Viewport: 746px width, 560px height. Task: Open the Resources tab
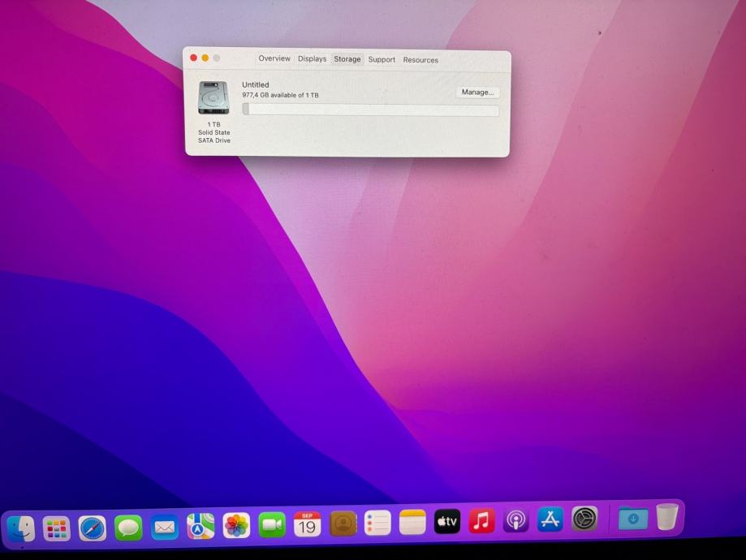[x=420, y=60]
